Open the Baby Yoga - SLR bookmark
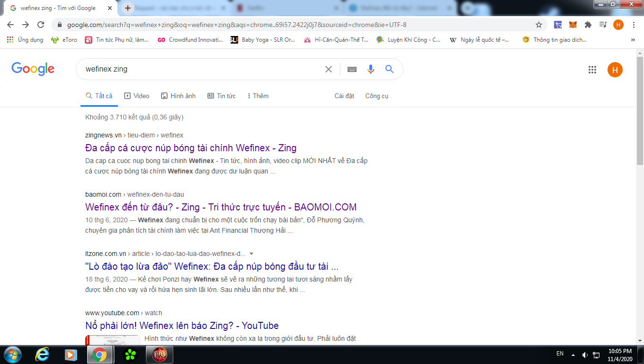 pyautogui.click(x=263, y=40)
